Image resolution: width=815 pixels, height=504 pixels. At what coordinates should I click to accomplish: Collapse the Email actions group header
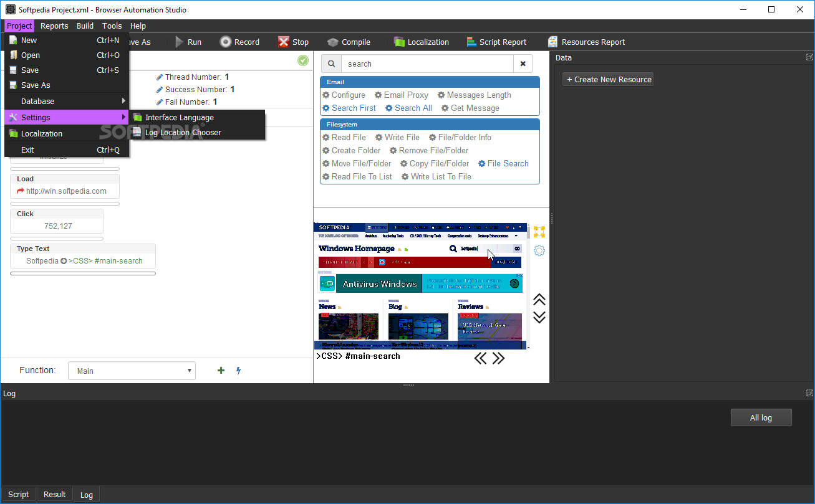point(430,82)
